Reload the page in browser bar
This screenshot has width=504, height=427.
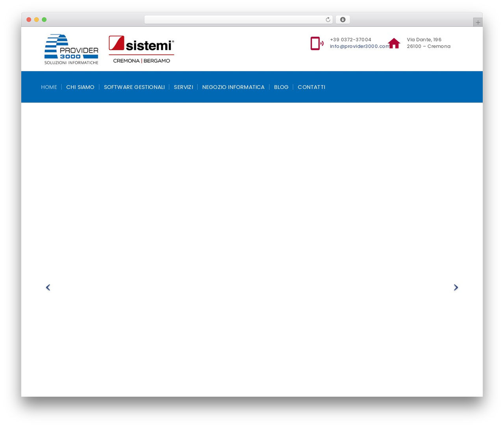click(x=328, y=20)
